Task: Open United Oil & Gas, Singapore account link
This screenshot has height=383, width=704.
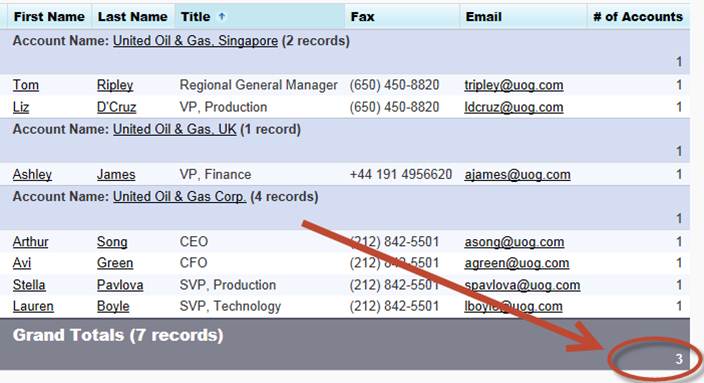Action: [195, 41]
